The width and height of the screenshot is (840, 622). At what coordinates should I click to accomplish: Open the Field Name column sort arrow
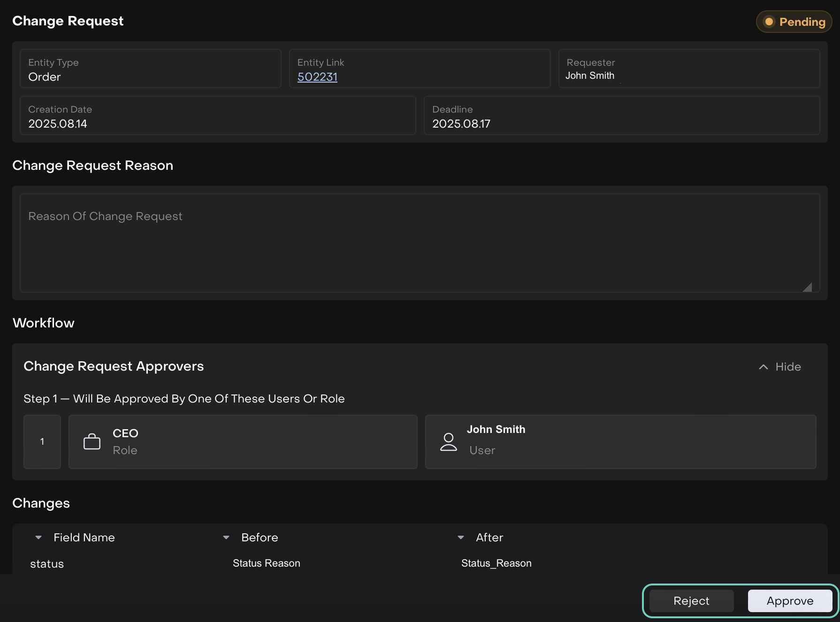coord(38,538)
